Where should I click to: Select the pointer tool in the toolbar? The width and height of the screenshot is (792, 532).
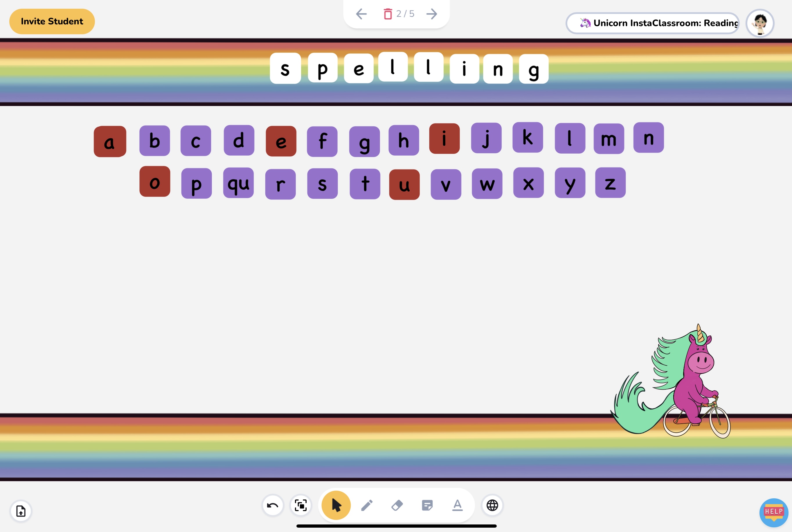[336, 505]
